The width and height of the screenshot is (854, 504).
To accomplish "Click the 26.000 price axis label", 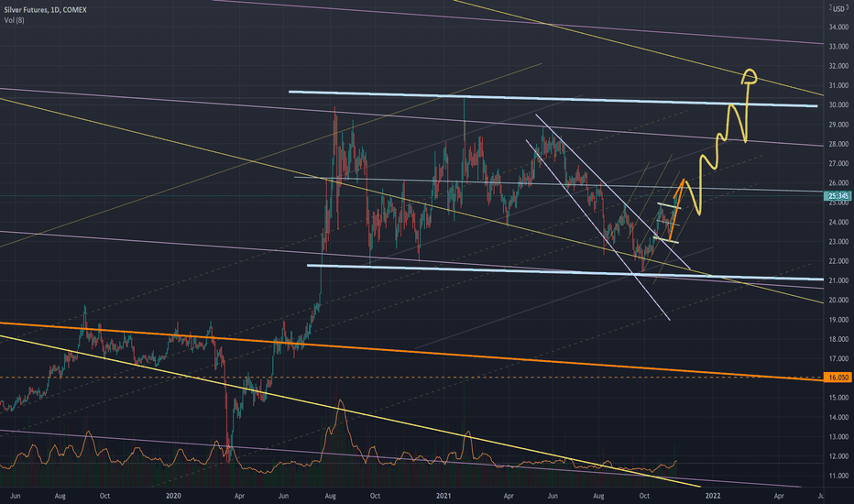I will (x=838, y=183).
